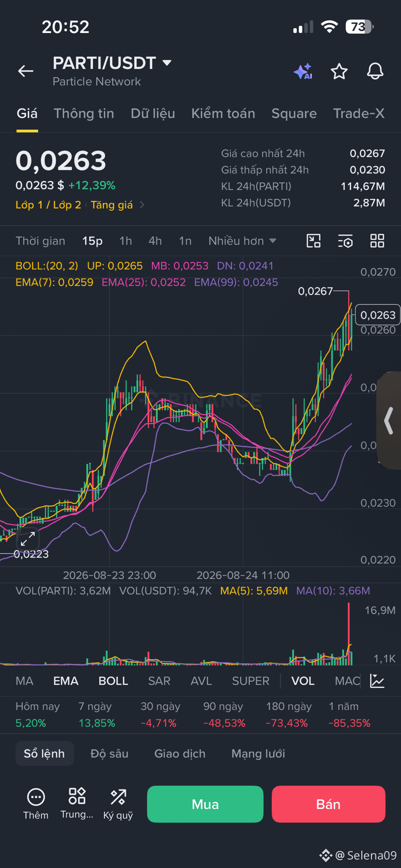Tap the 30 ngày -4,71% performance
The image size is (401, 868).
coord(160,714)
